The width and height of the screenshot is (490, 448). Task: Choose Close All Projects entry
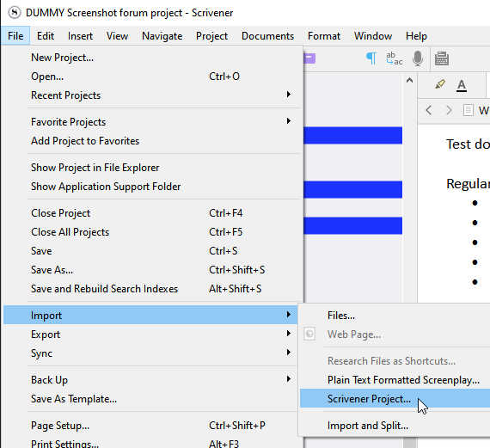pyautogui.click(x=153, y=232)
